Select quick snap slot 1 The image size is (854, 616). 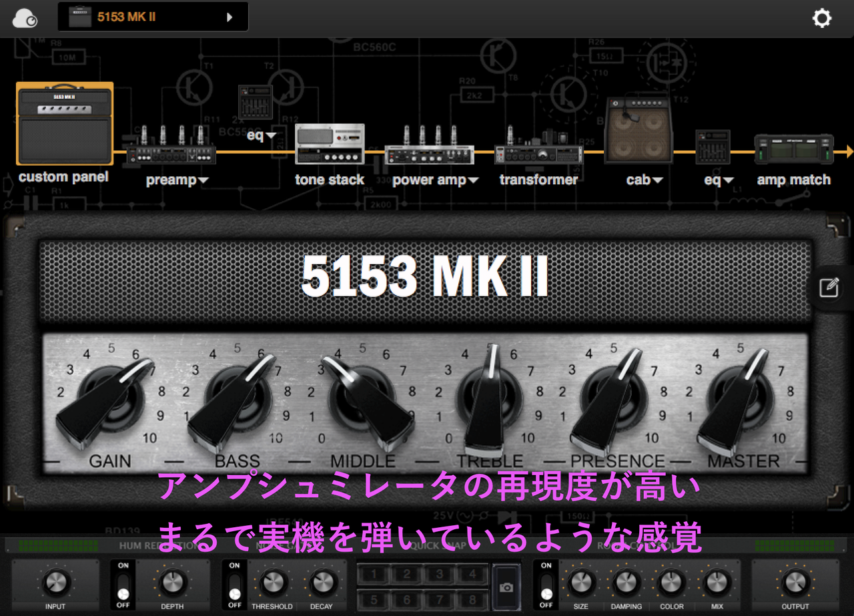[x=375, y=574]
